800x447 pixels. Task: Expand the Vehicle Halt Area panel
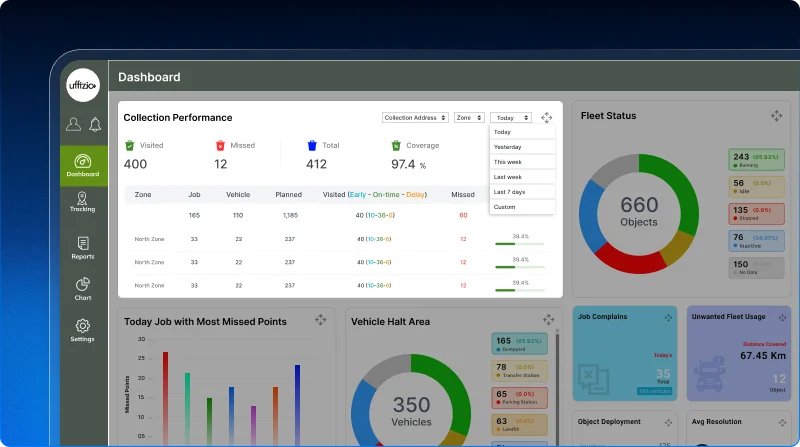coord(548,320)
